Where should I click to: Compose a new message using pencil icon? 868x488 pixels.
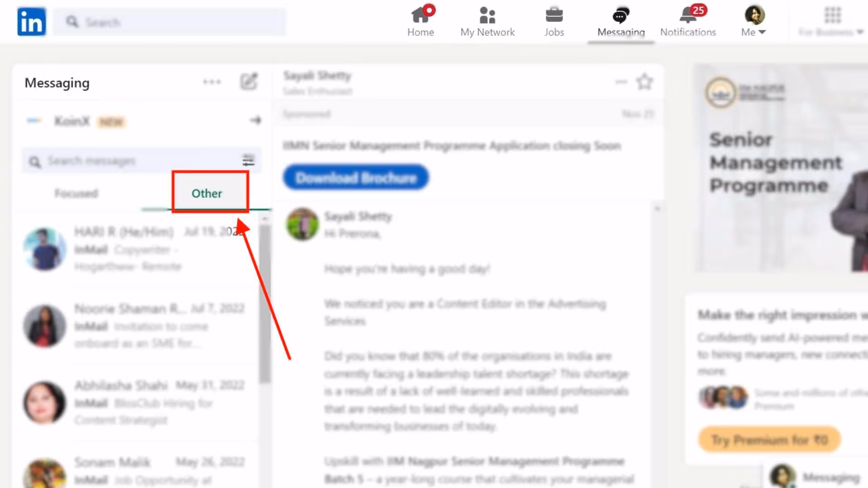click(x=249, y=82)
